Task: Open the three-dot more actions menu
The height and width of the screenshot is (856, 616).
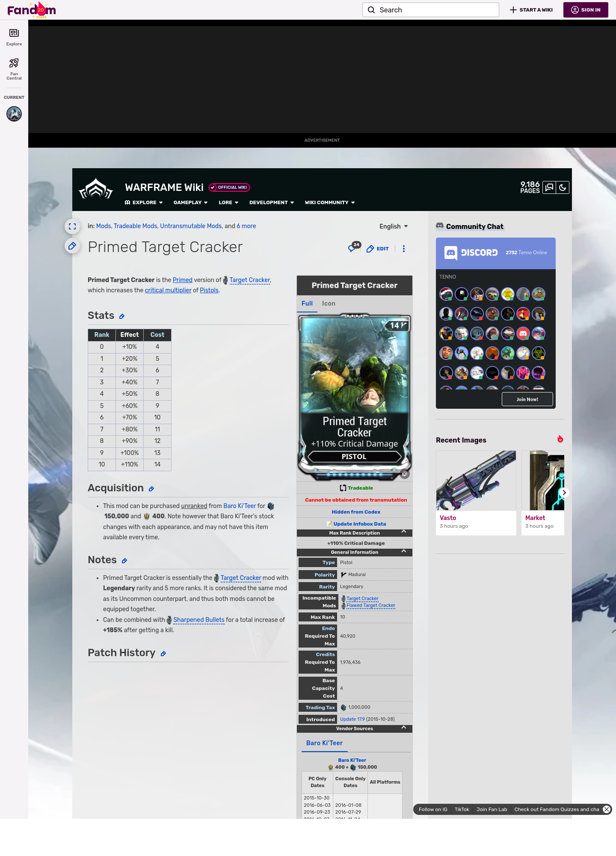Action: (x=403, y=249)
